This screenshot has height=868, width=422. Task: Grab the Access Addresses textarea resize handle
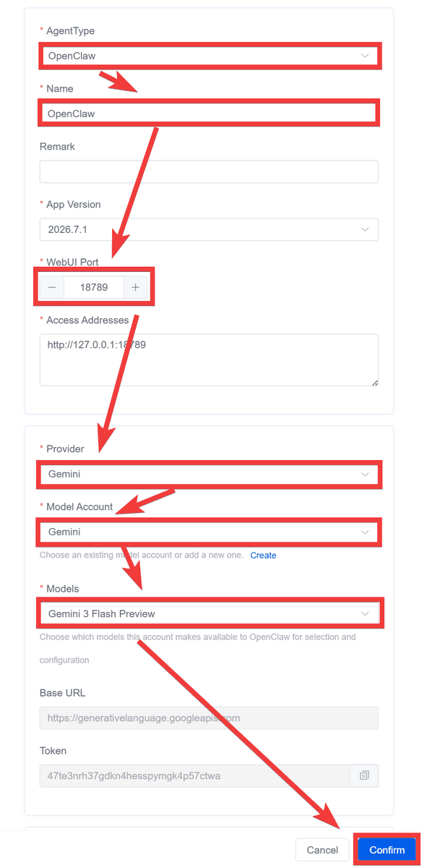coord(374,381)
